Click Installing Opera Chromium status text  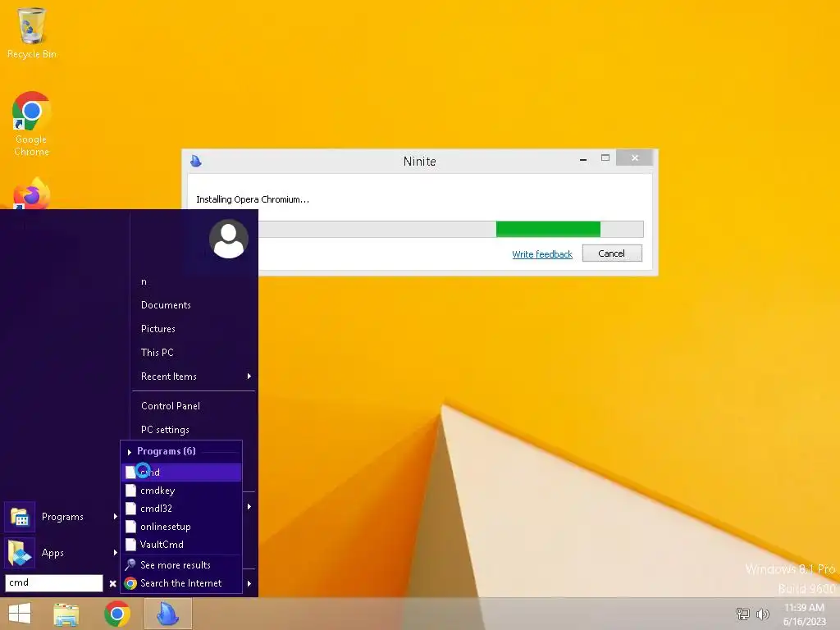pyautogui.click(x=253, y=200)
